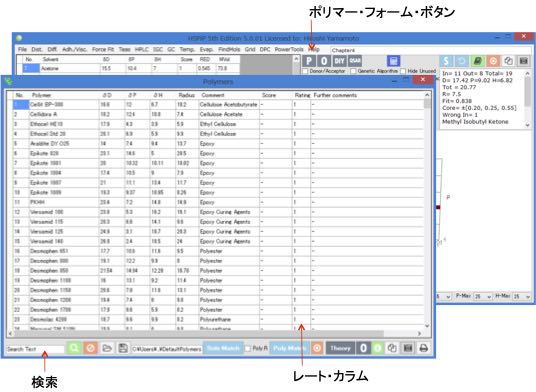The height and width of the screenshot is (392, 536).
Task: Click the dark O button in Polymers toolbar
Action: (x=363, y=348)
